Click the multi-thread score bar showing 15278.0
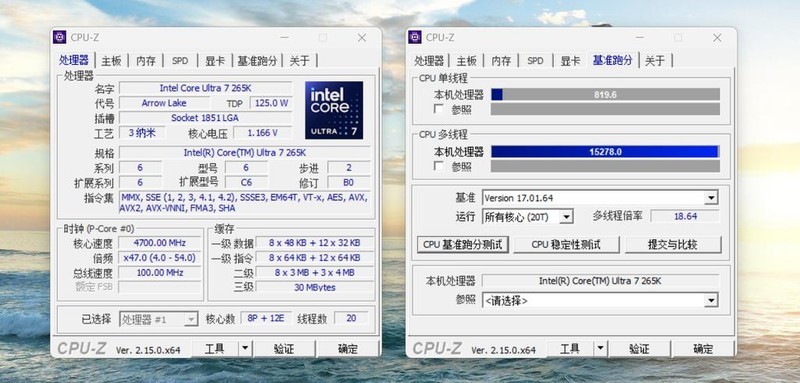The width and height of the screenshot is (800, 383). pyautogui.click(x=605, y=151)
